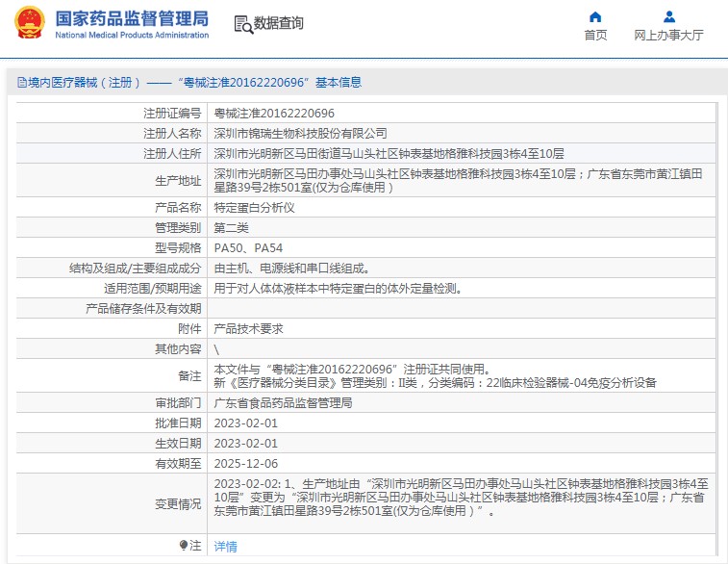Click the 生效日期 value 2023-02-01
Image resolution: width=728 pixels, height=564 pixels.
pos(245,443)
